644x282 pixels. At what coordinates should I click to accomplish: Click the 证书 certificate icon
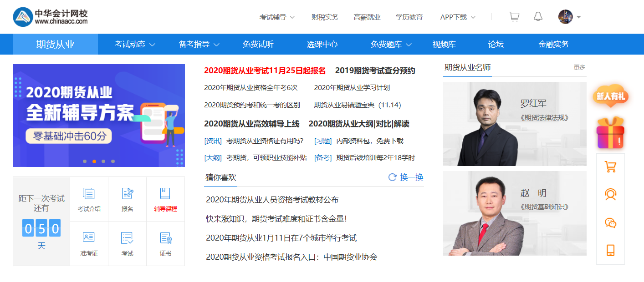(165, 243)
